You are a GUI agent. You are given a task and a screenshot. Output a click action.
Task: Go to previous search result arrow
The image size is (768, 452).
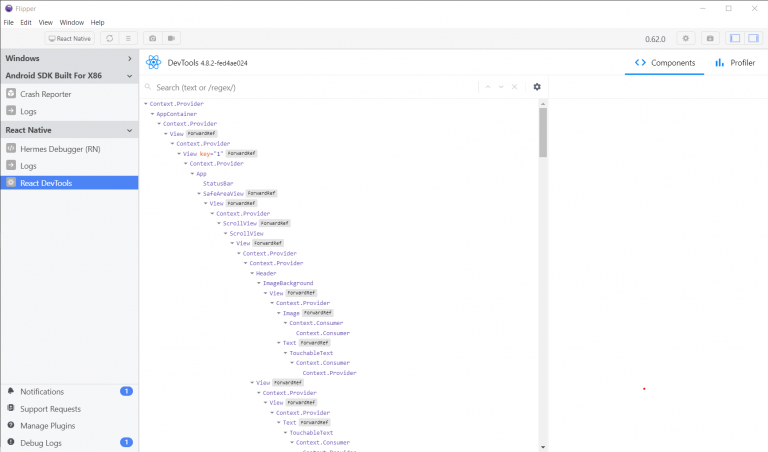[x=488, y=87]
